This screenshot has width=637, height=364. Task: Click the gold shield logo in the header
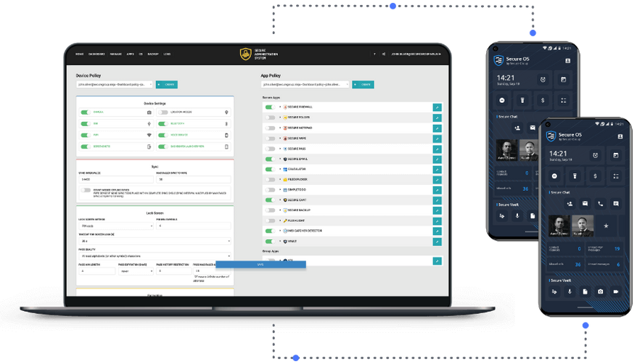tap(245, 54)
